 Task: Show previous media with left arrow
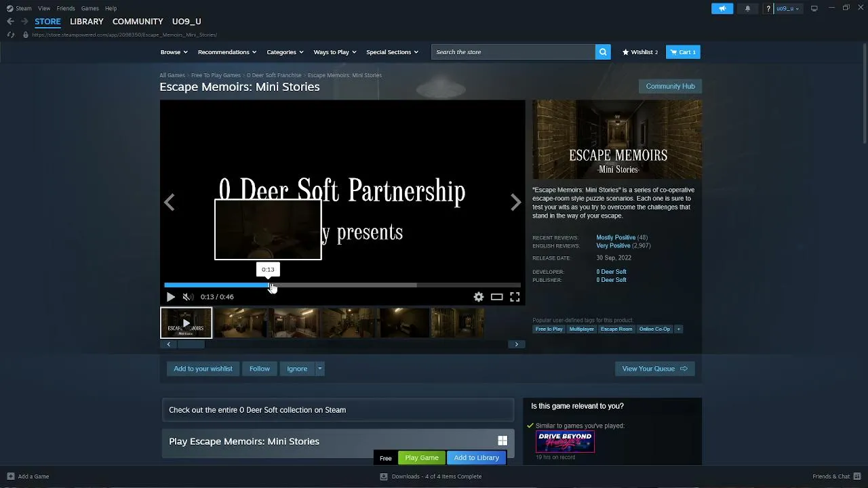pos(169,202)
